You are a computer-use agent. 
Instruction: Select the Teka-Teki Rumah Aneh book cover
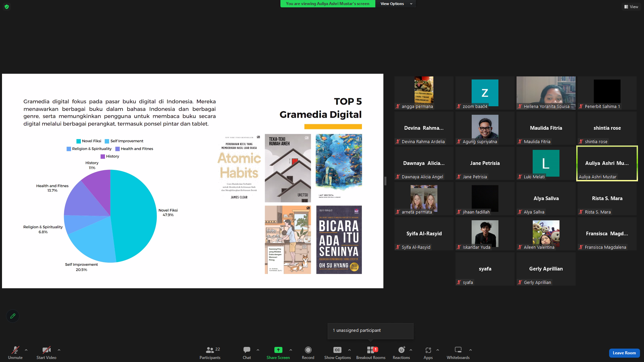[288, 168]
